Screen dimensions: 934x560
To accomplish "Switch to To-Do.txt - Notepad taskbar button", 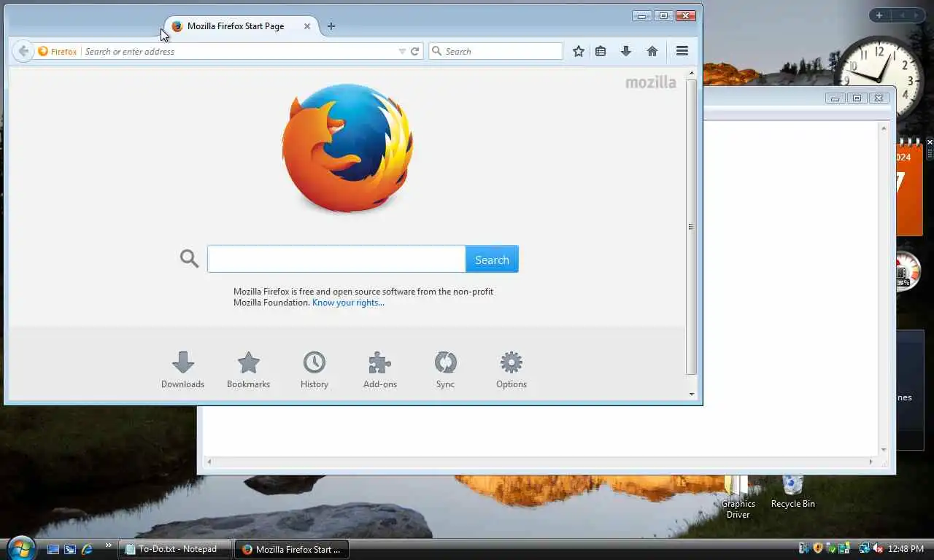I will (175, 549).
